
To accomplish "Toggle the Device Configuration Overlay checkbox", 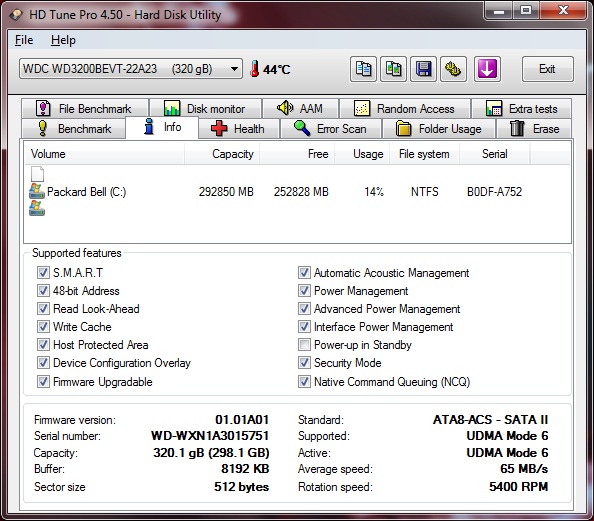I will (43, 363).
